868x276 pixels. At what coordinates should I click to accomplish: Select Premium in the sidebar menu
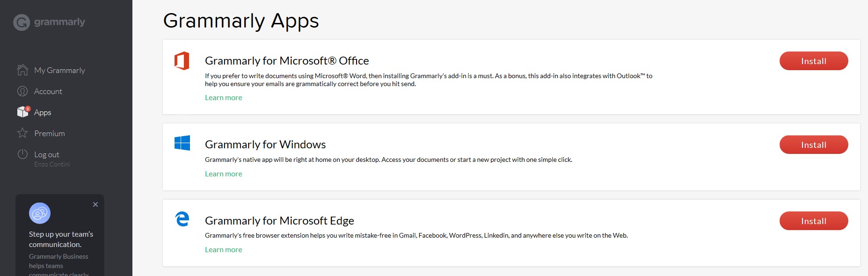pyautogui.click(x=50, y=133)
